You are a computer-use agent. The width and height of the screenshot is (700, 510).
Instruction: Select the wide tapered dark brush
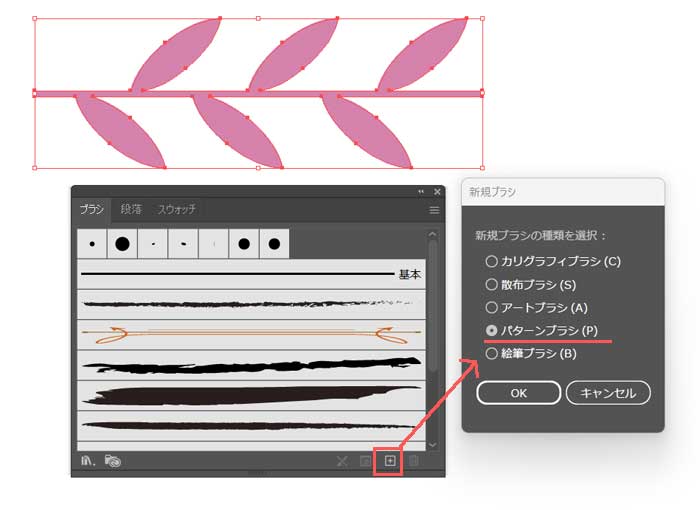click(251, 396)
